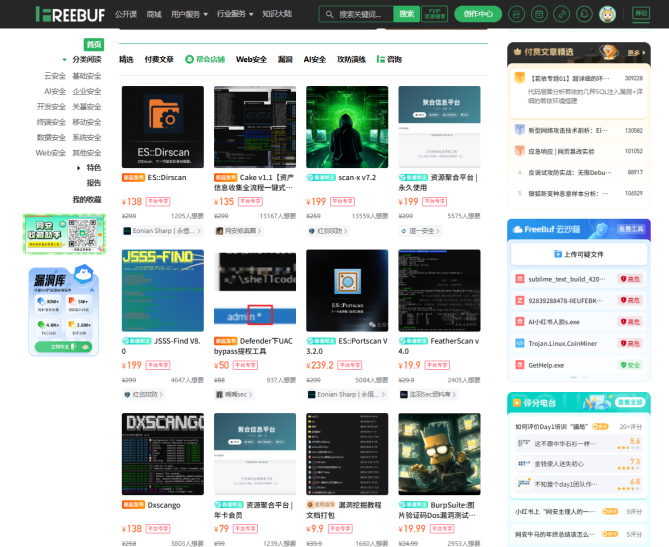Screen dimensions: 669x547
Task: Click the 安全 badge for GetHelp.exe
Action: coord(630,365)
